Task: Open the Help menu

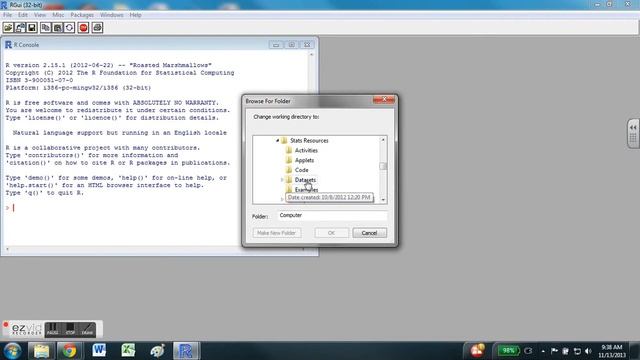Action: [135, 15]
